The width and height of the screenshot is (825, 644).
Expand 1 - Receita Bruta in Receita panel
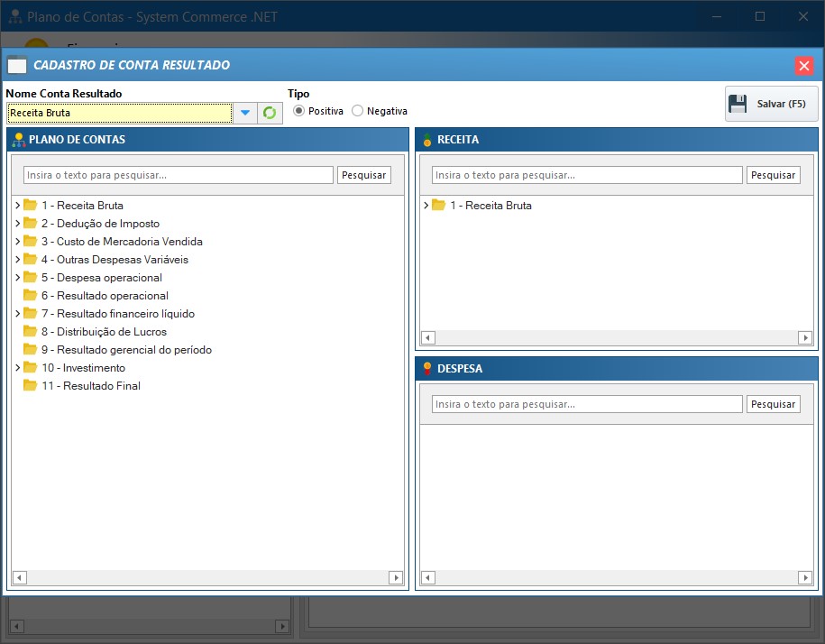tap(426, 206)
